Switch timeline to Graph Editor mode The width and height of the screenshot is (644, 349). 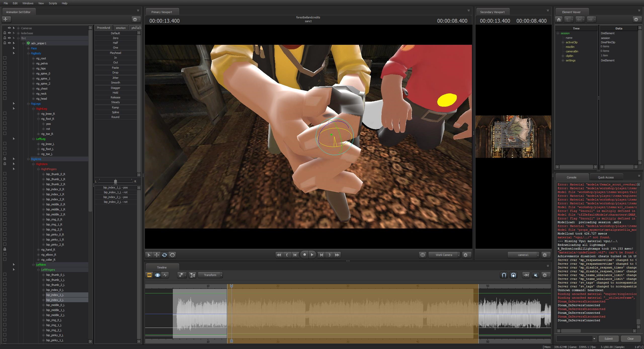tap(165, 275)
